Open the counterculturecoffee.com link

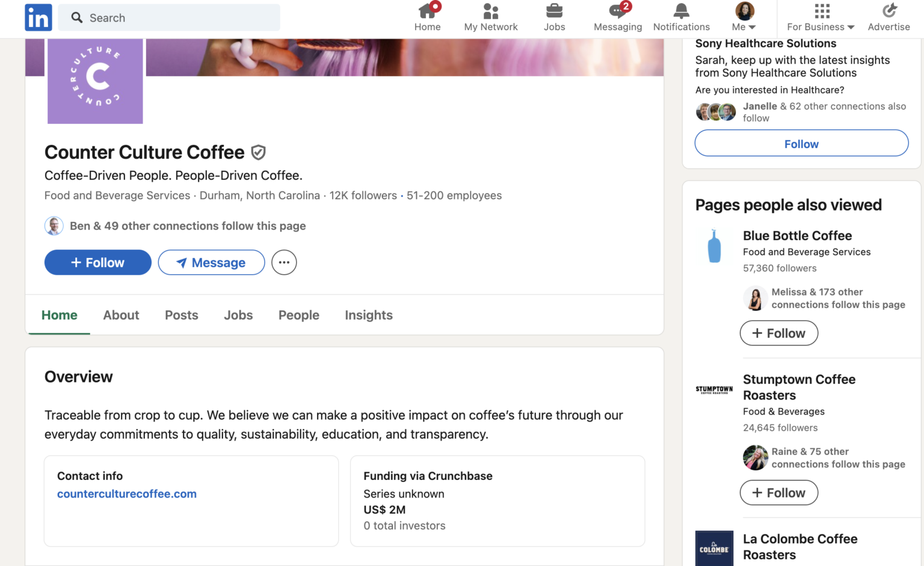point(126,493)
